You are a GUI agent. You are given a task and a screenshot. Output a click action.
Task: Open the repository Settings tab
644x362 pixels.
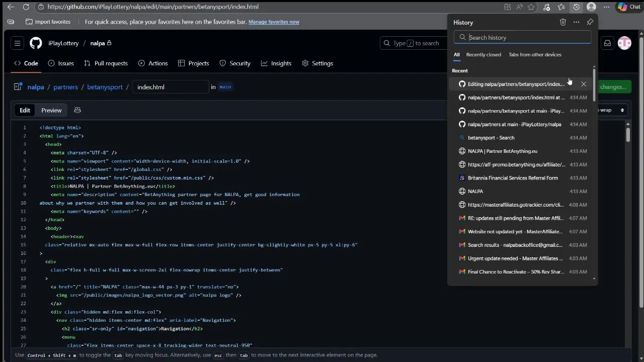(x=317, y=63)
